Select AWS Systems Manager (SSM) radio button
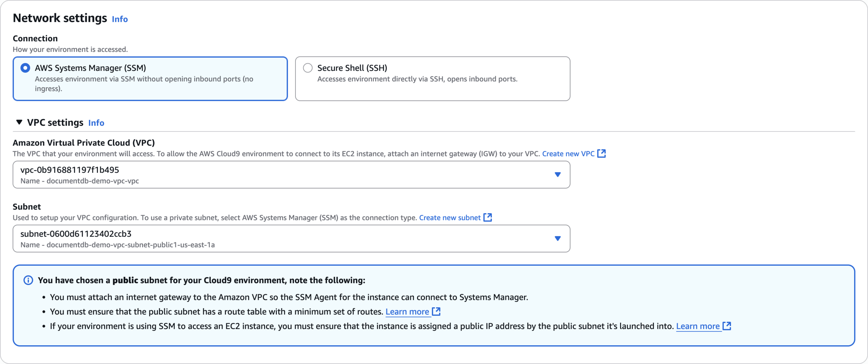Image resolution: width=868 pixels, height=364 pixels. pos(25,68)
